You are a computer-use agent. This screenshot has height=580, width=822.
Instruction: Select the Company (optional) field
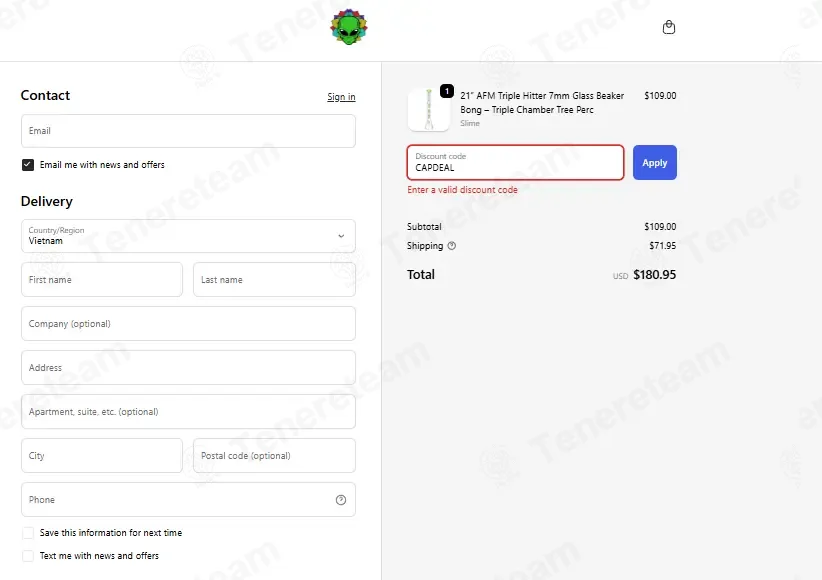click(188, 324)
